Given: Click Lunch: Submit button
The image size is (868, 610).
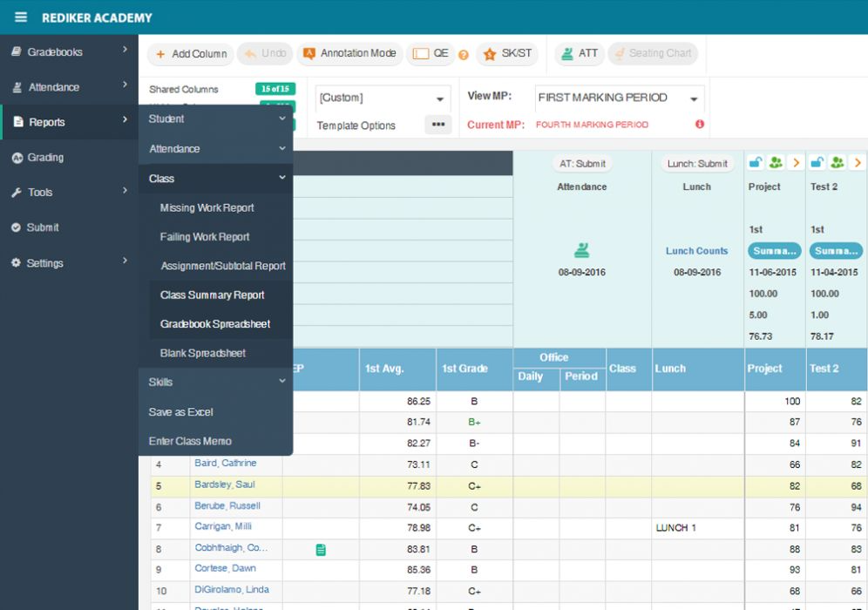Looking at the screenshot, I should (x=697, y=164).
